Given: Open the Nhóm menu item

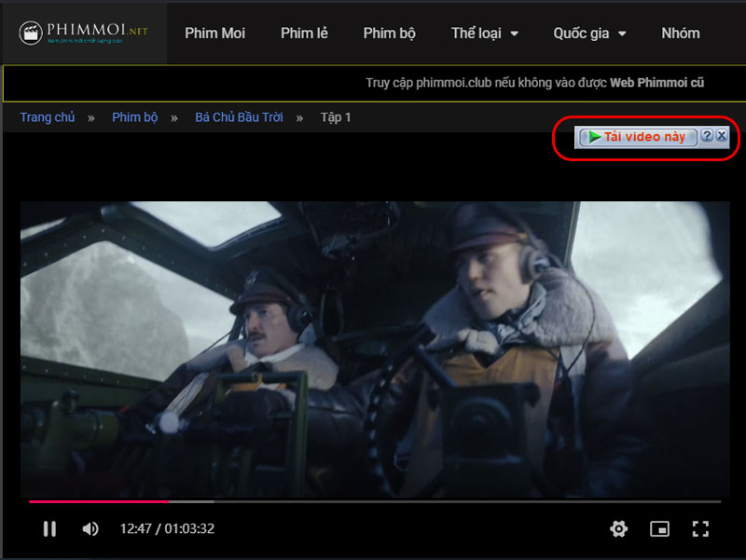Looking at the screenshot, I should pos(680,34).
